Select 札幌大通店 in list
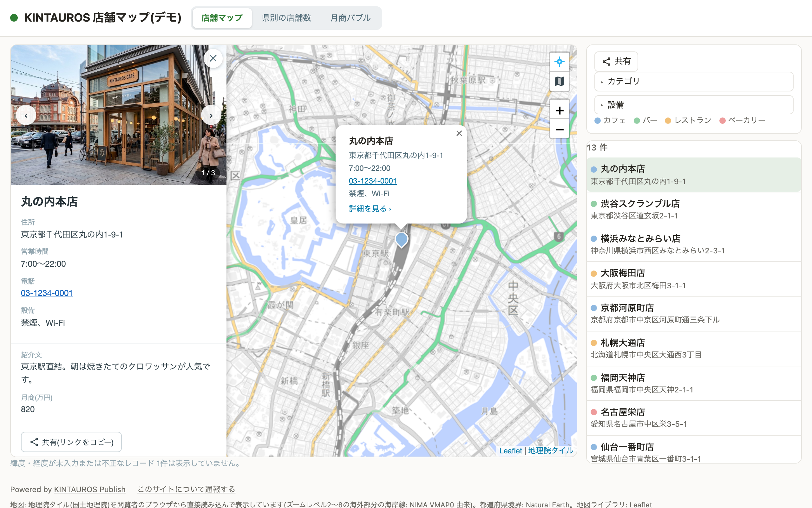The image size is (812, 508). point(694,349)
